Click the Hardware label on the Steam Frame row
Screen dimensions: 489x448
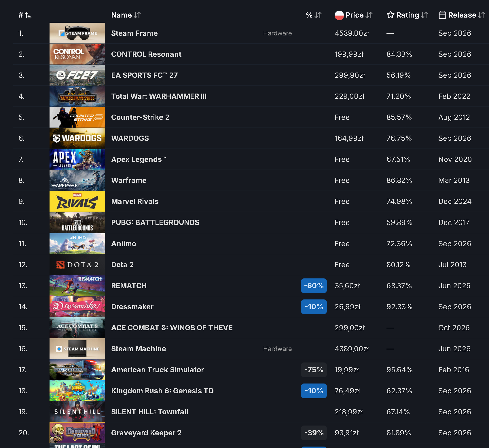[278, 33]
